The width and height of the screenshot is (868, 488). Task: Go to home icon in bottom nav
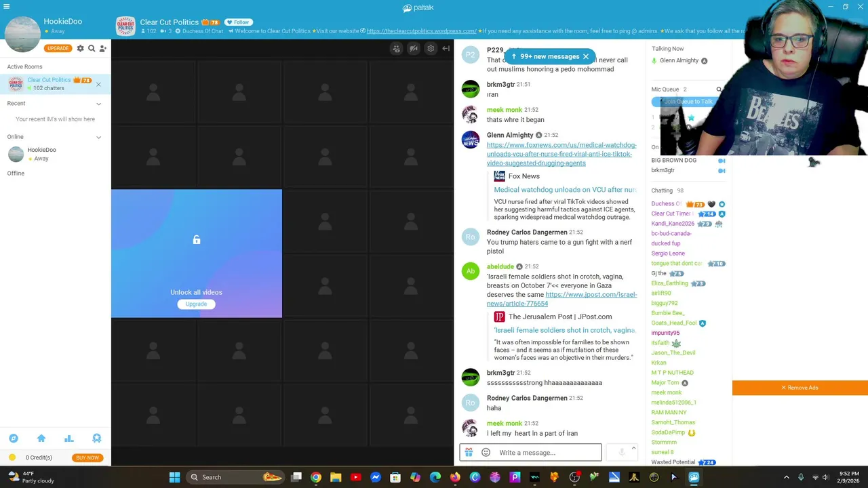[x=41, y=439]
